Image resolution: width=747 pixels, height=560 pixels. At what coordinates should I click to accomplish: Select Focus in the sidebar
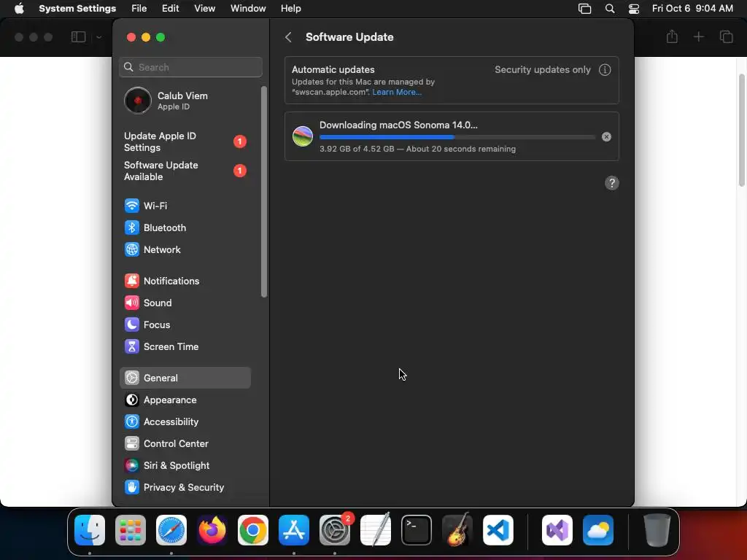tap(185, 324)
